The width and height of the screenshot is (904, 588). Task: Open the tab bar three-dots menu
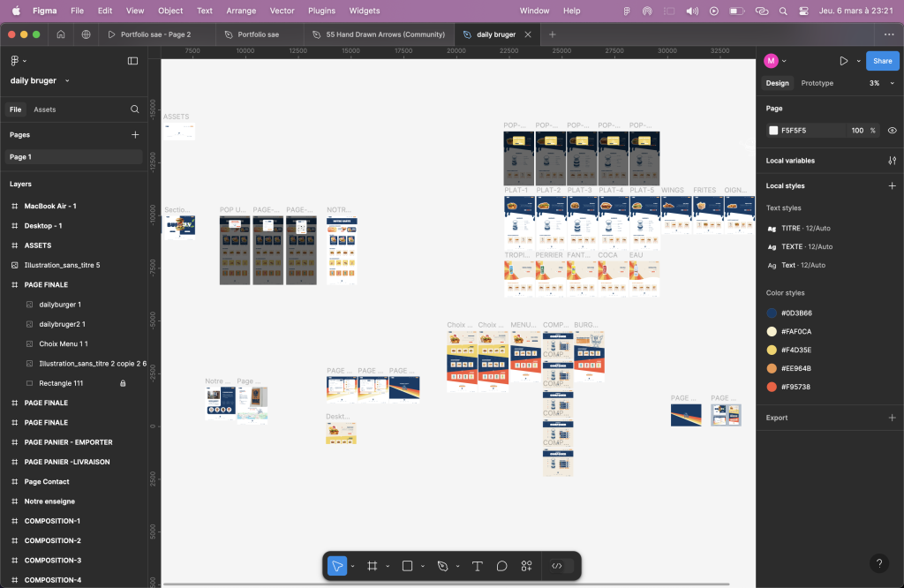pyautogui.click(x=889, y=34)
